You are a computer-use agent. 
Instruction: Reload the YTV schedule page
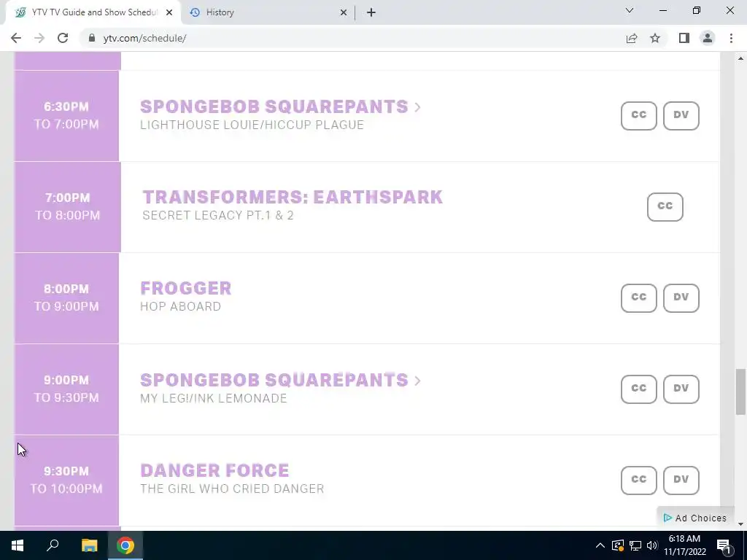point(63,38)
